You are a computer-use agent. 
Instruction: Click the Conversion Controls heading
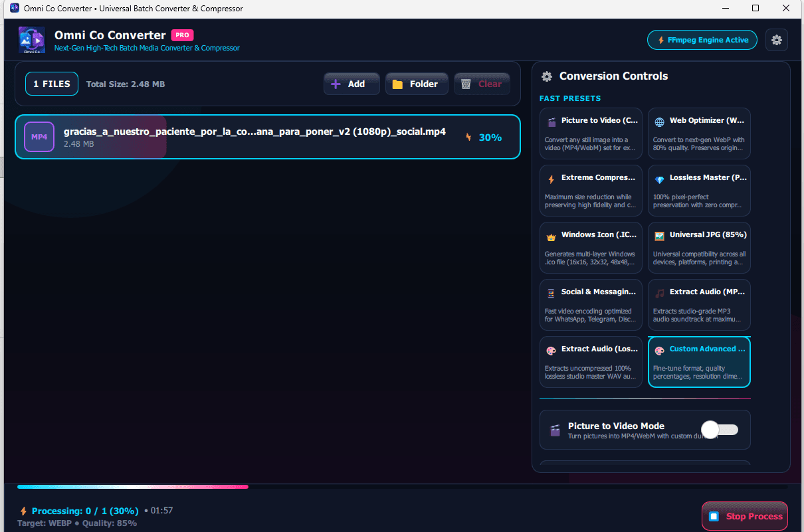tap(613, 76)
